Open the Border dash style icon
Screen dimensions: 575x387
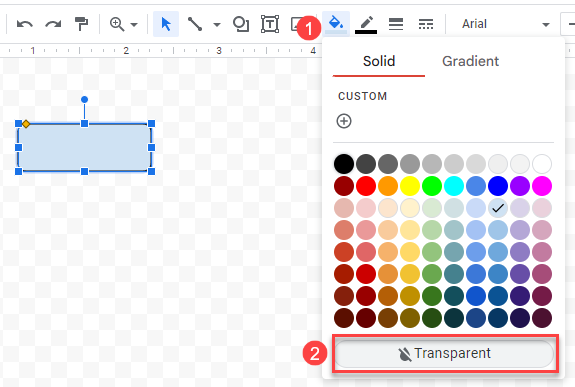pos(426,24)
